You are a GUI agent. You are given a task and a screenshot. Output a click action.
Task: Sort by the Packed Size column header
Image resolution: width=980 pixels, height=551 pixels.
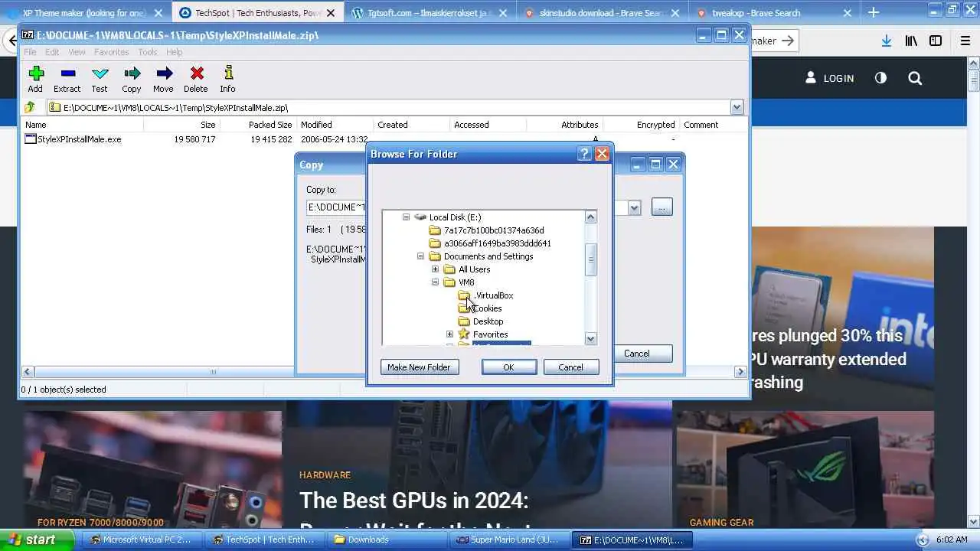258,125
